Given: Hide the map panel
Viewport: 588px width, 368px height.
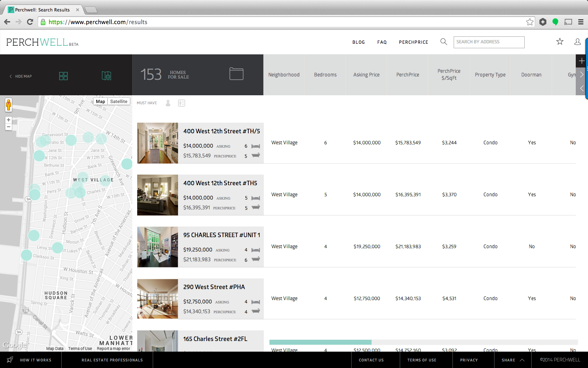Looking at the screenshot, I should tap(21, 76).
